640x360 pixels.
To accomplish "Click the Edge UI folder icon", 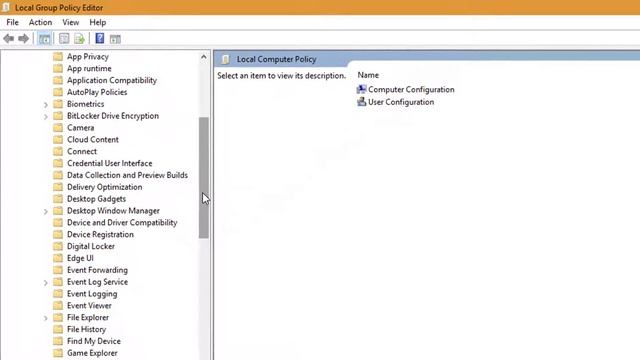I will click(x=58, y=258).
